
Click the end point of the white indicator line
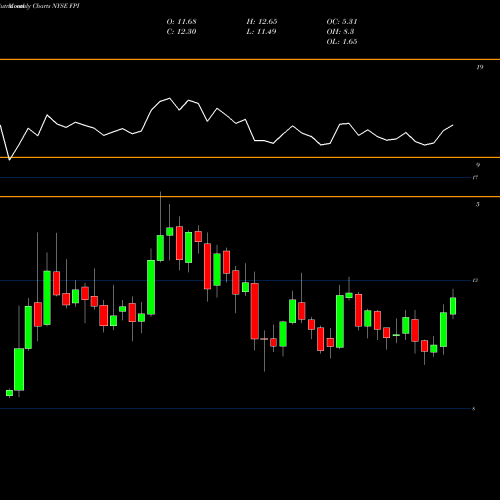(453, 125)
